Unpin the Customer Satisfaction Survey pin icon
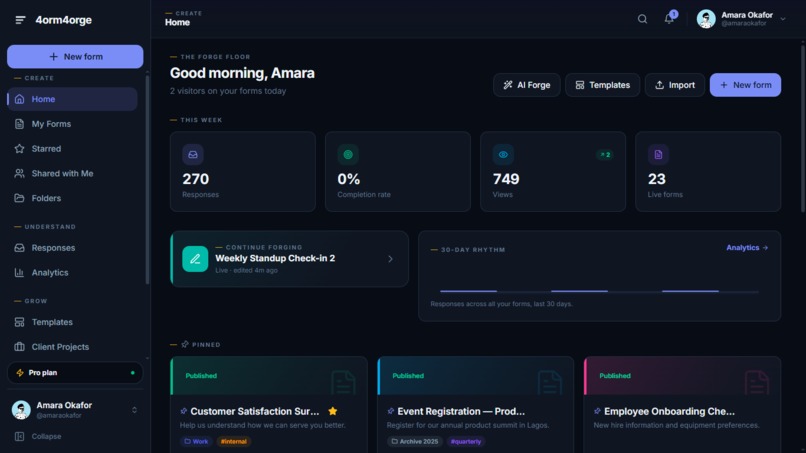Screen dimensions: 806x453 184,411
